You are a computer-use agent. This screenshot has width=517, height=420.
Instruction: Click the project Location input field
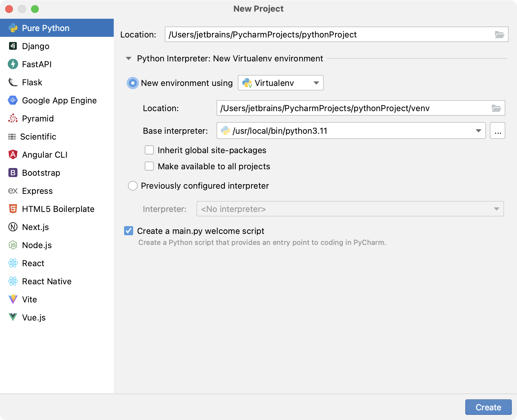coord(323,34)
